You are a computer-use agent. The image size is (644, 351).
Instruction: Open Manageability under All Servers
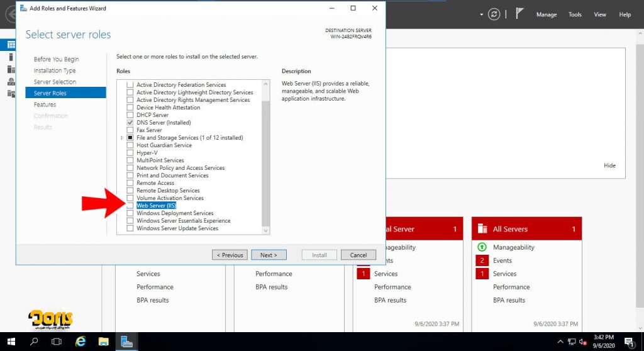[513, 247]
